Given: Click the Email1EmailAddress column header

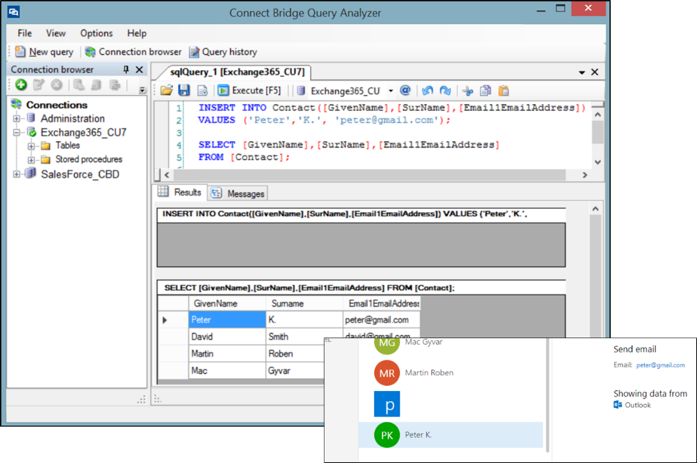Looking at the screenshot, I should pos(382,303).
